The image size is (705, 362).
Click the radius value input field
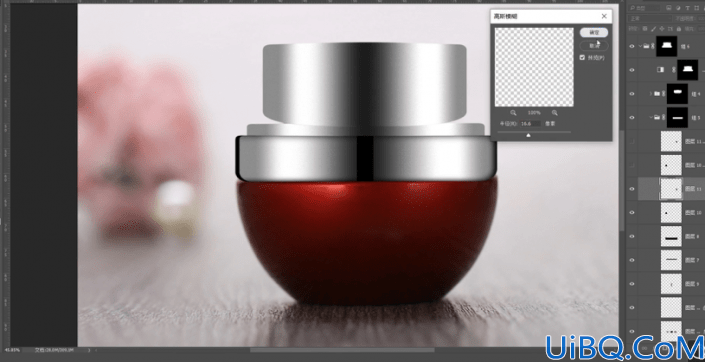pos(530,123)
